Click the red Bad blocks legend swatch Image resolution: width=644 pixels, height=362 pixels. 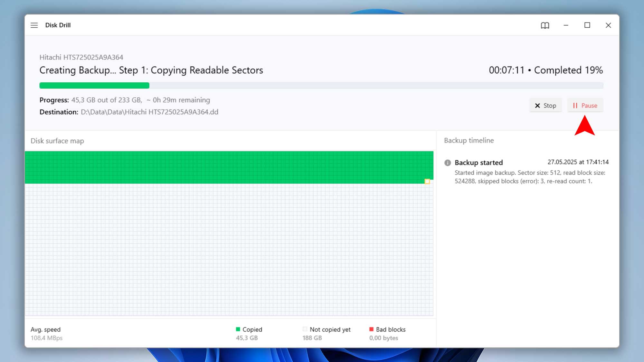click(371, 329)
